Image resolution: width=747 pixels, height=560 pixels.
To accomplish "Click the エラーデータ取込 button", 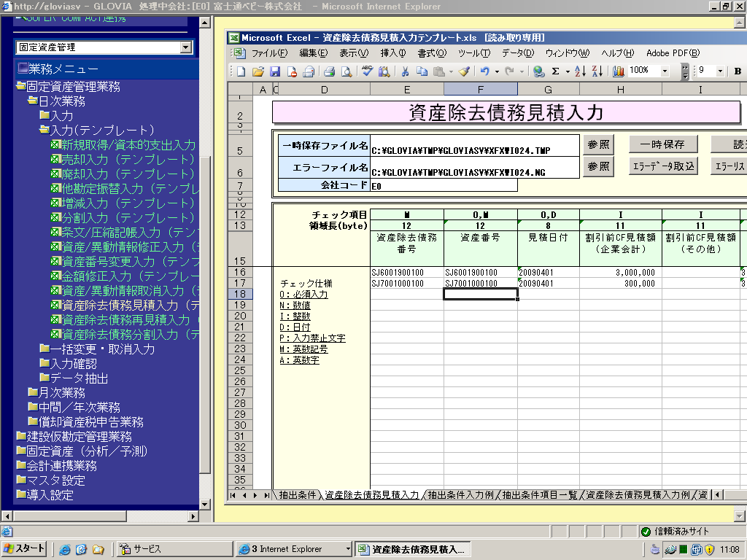I will tap(662, 166).
